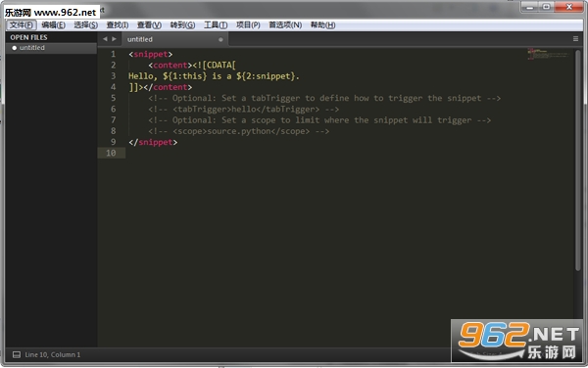This screenshot has height=368, width=588.
Task: Click the source.python scope comment line
Action: point(238,131)
